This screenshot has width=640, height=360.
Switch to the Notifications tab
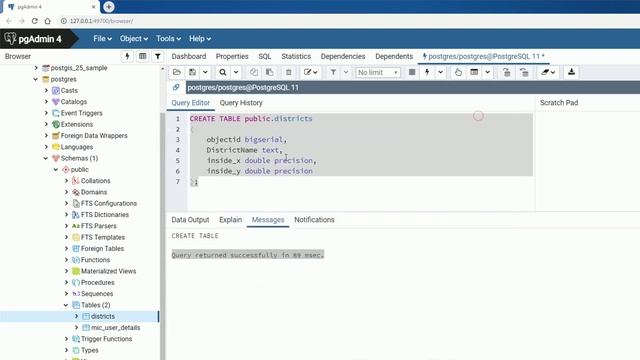coord(314,220)
